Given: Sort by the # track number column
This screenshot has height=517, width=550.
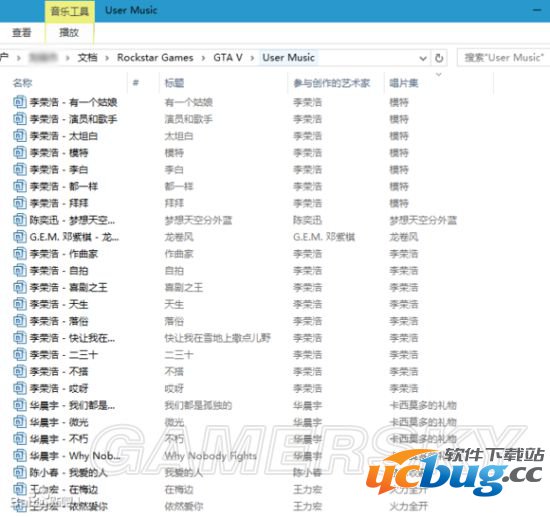Looking at the screenshot, I should (x=136, y=83).
